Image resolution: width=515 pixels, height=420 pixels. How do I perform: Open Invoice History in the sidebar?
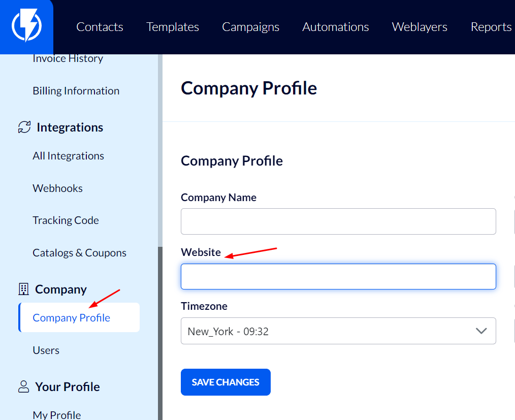[68, 58]
